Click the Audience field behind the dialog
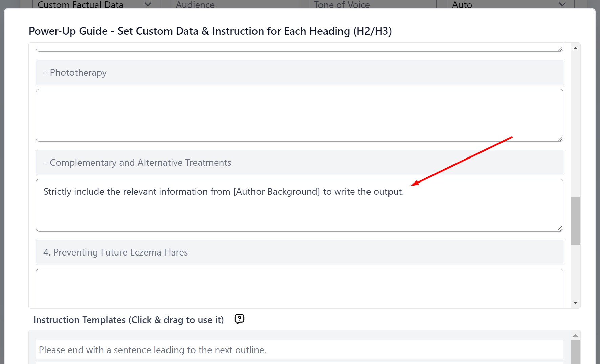Viewport: 600px width, 364px height. 234,4
